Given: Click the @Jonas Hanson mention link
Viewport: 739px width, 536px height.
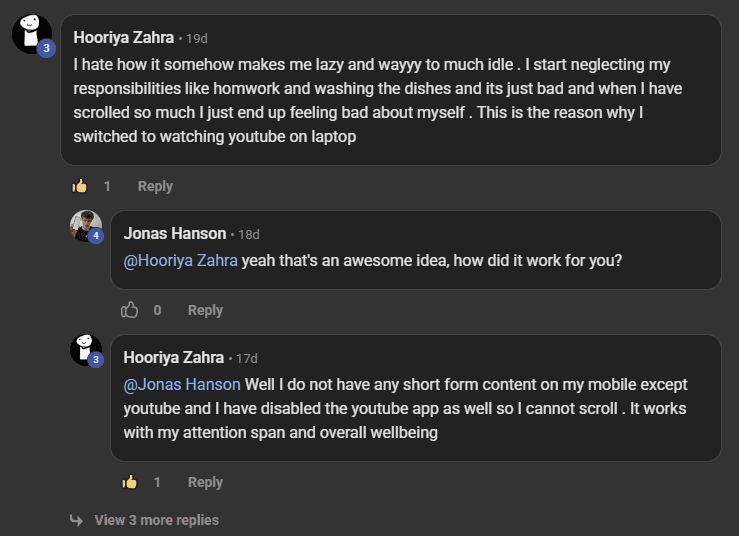Looking at the screenshot, I should (182, 384).
